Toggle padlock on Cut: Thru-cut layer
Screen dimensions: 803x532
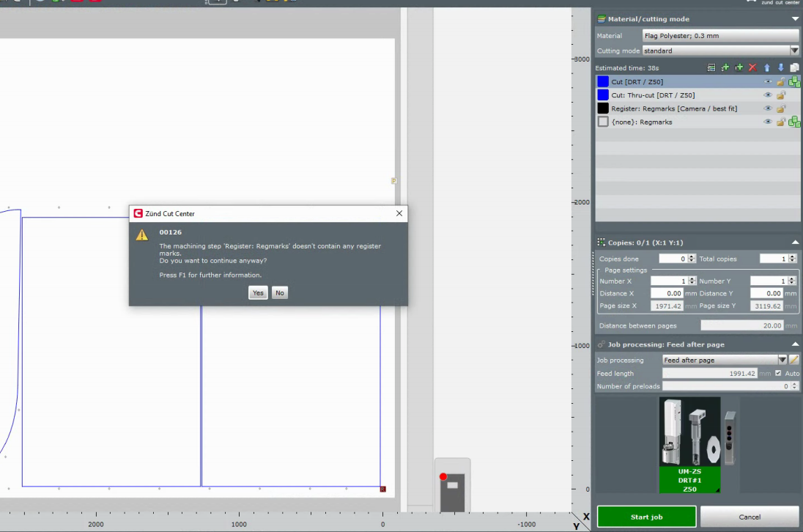[780, 95]
